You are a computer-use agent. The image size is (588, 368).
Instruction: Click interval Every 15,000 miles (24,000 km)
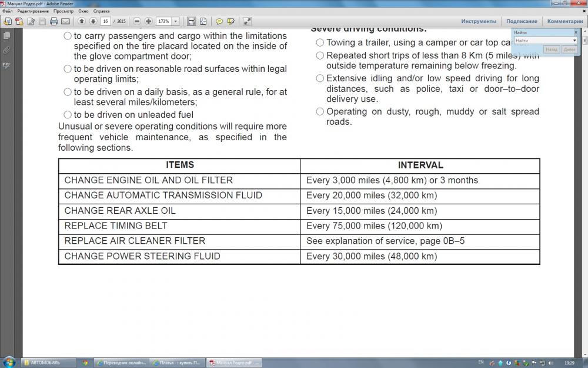pyautogui.click(x=372, y=211)
